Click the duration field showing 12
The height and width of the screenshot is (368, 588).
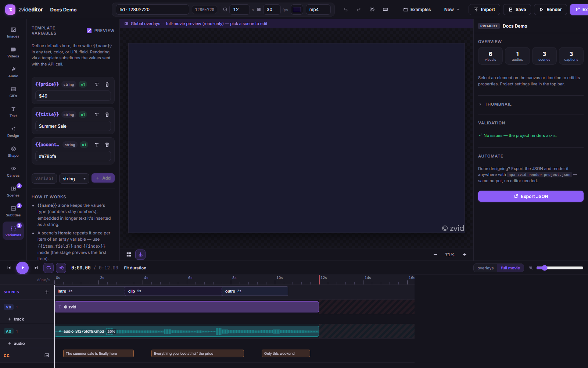(x=240, y=10)
